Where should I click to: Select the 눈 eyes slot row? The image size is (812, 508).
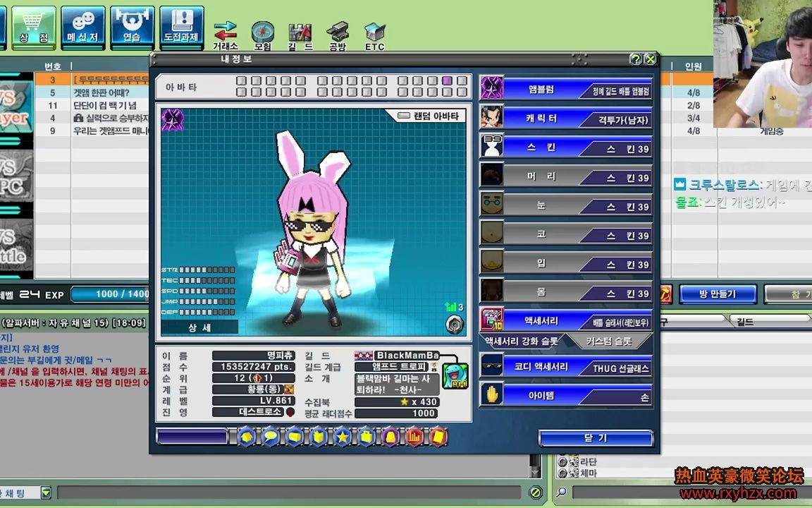click(x=565, y=205)
